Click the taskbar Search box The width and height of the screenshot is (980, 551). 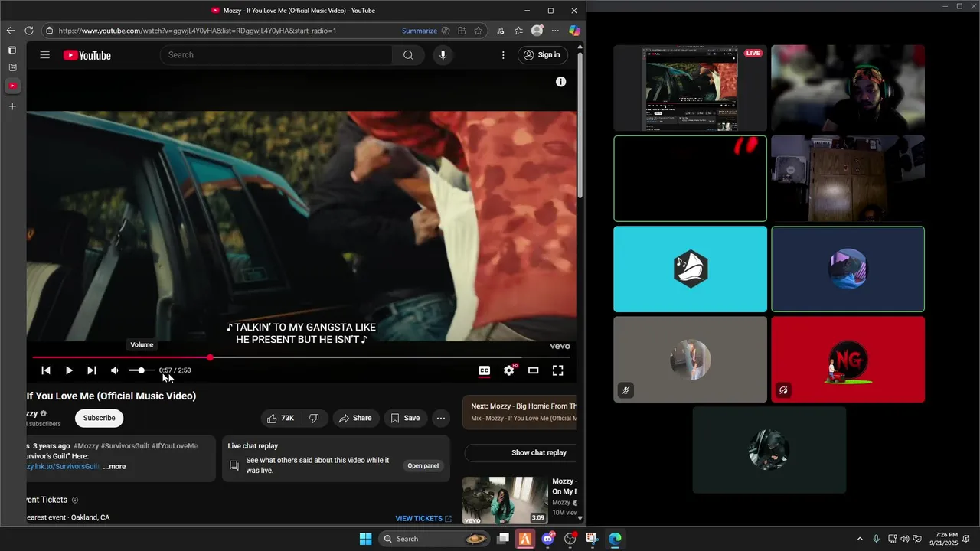(435, 539)
